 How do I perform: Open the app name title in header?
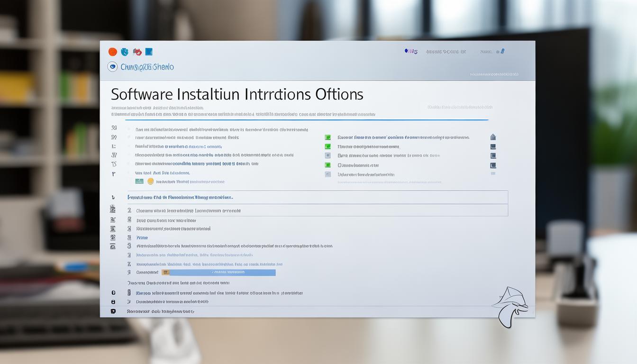click(x=147, y=67)
